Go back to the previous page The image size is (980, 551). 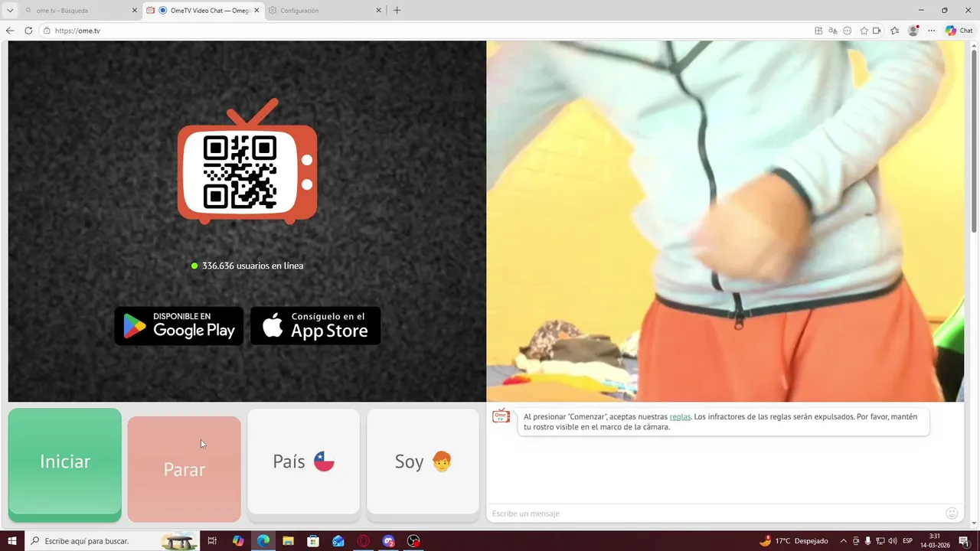pyautogui.click(x=10, y=31)
